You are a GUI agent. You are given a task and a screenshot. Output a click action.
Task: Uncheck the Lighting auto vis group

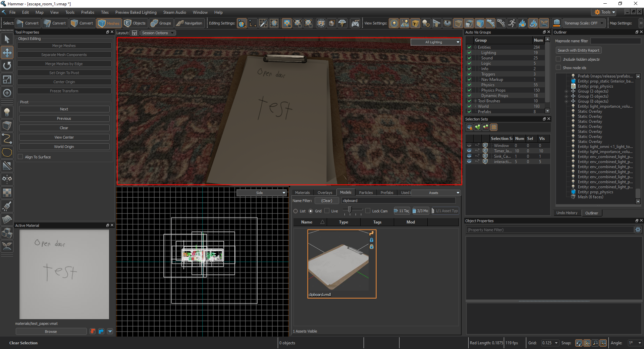tap(469, 53)
